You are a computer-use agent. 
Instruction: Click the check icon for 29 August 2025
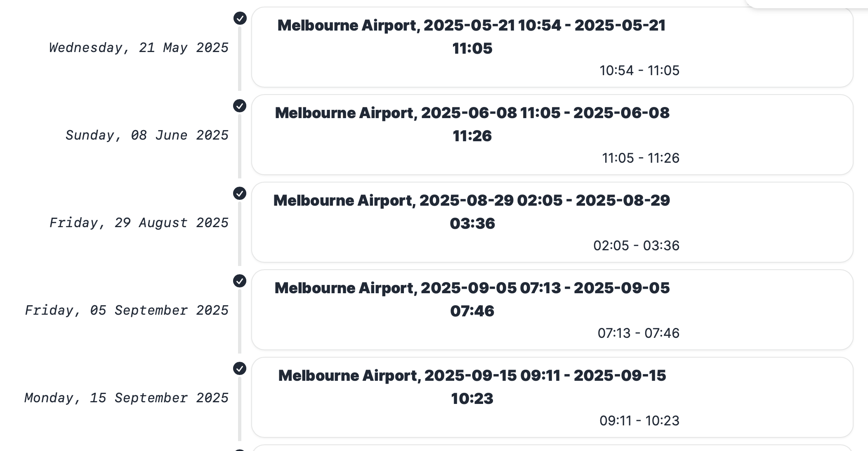click(240, 193)
